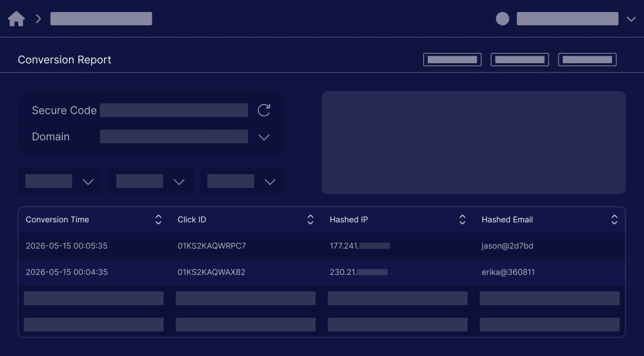This screenshot has width=644, height=356.
Task: Click the Conversion Report page title
Action: [64, 60]
